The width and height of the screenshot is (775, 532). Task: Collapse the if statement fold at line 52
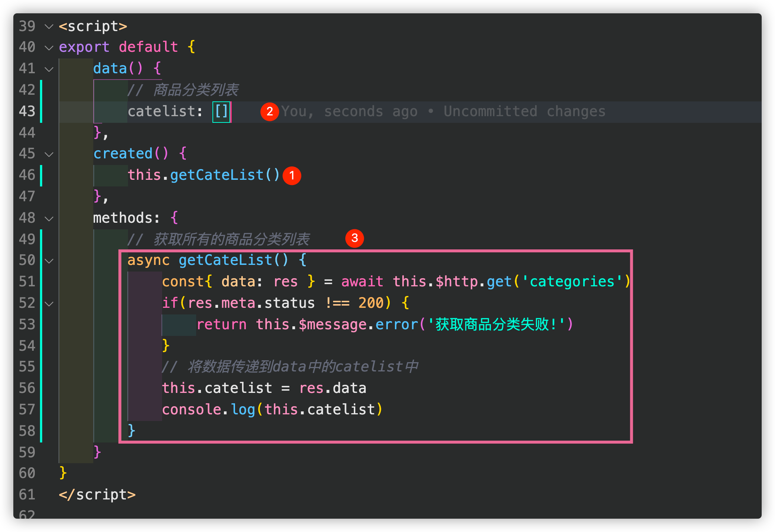[49, 304]
